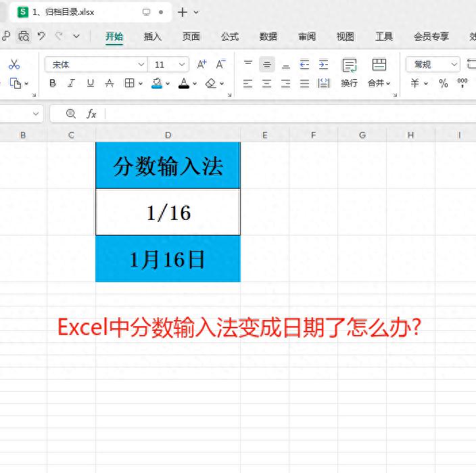Toggle vertical middle alignment
The width and height of the screenshot is (476, 473).
pyautogui.click(x=267, y=64)
